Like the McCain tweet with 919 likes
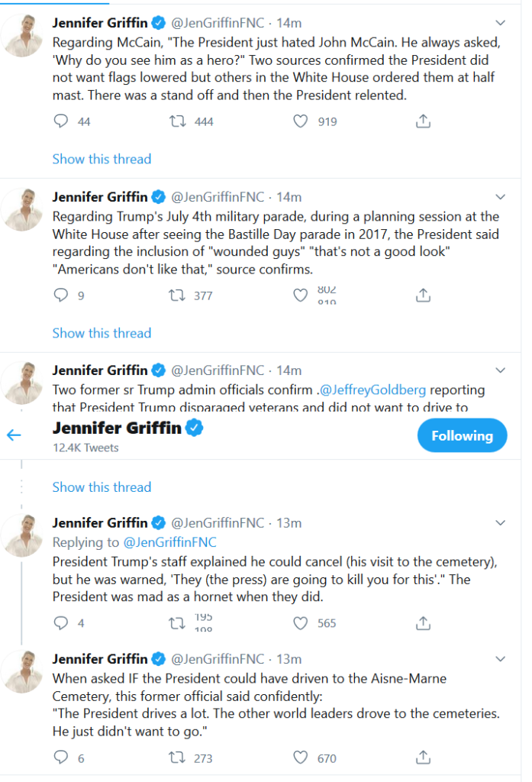The width and height of the screenshot is (532, 782). click(301, 121)
